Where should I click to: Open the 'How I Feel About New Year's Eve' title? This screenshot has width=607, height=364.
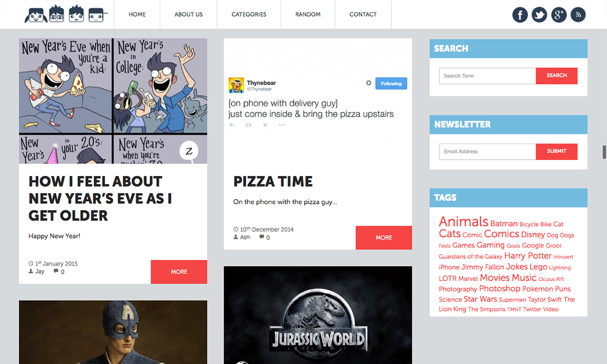coord(100,198)
